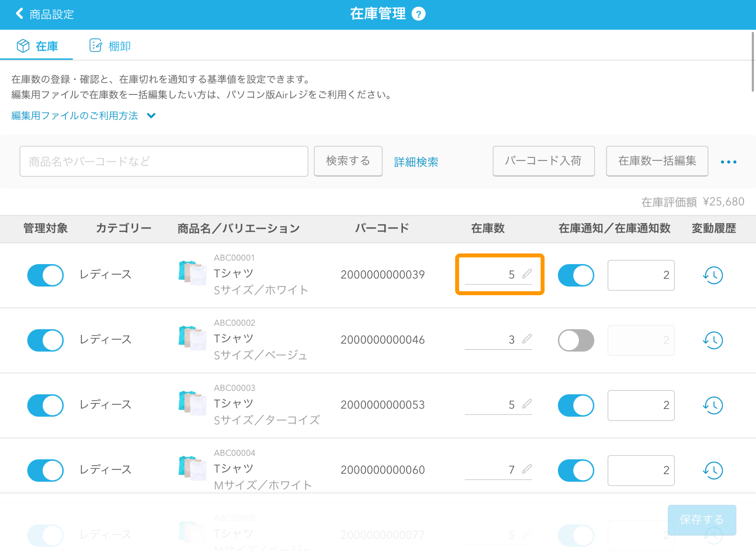
Task: Click the バーコード入荷 button
Action: pos(543,161)
